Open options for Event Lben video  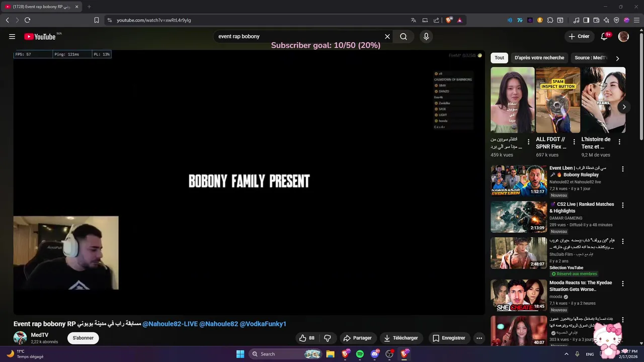pyautogui.click(x=623, y=169)
